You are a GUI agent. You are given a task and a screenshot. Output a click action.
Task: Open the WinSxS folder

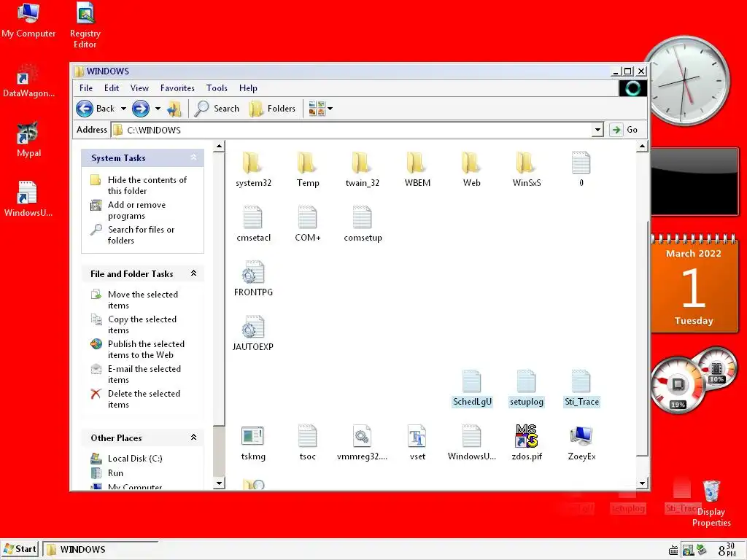[527, 169]
